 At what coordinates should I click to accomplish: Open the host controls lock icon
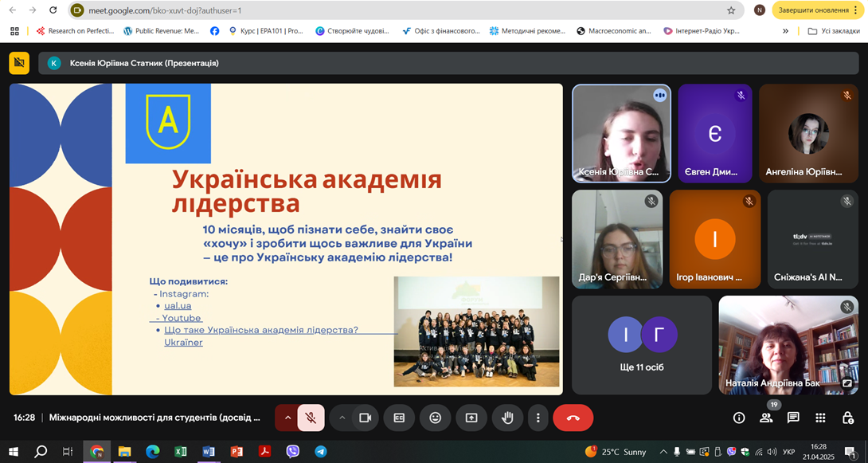[848, 418]
